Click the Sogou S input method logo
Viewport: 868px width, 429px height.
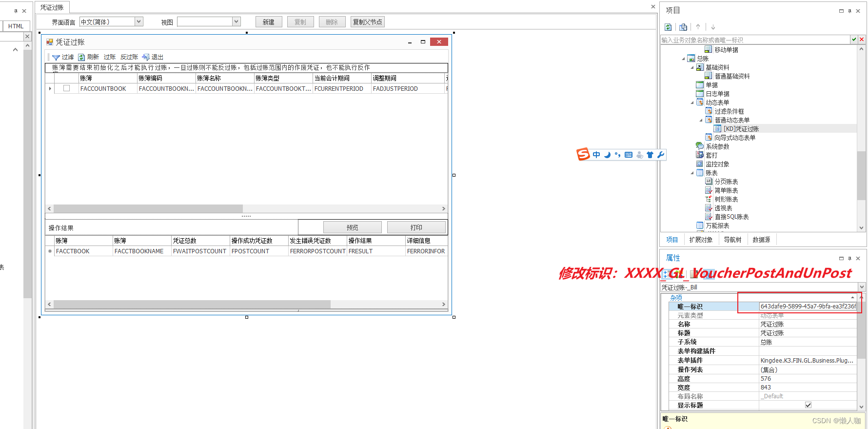[583, 154]
